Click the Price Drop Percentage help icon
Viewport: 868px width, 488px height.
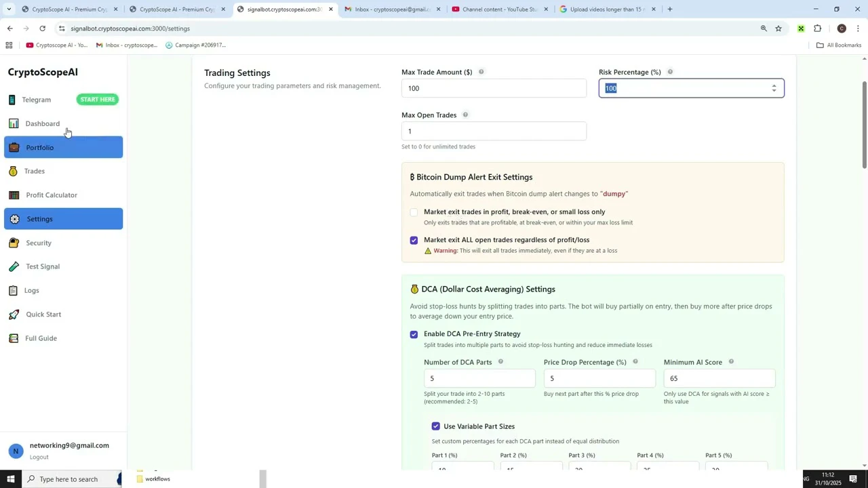pyautogui.click(x=635, y=362)
